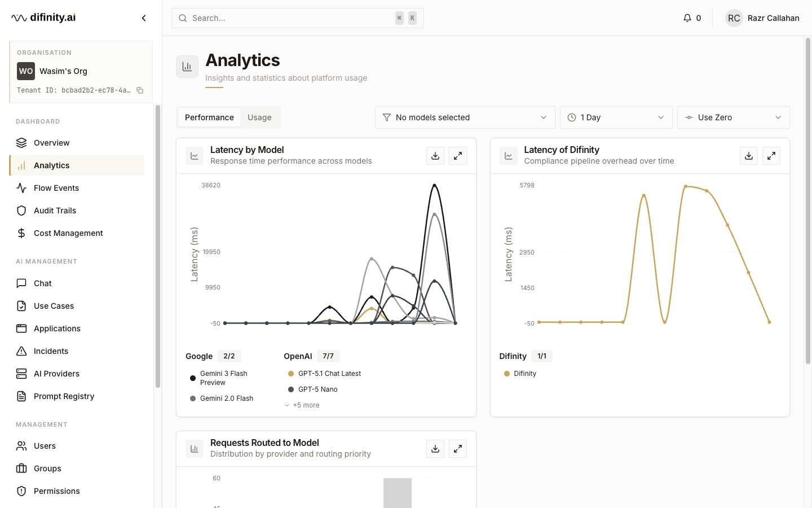The height and width of the screenshot is (508, 812).
Task: Download Latency of Difinity chart
Action: [749, 156]
